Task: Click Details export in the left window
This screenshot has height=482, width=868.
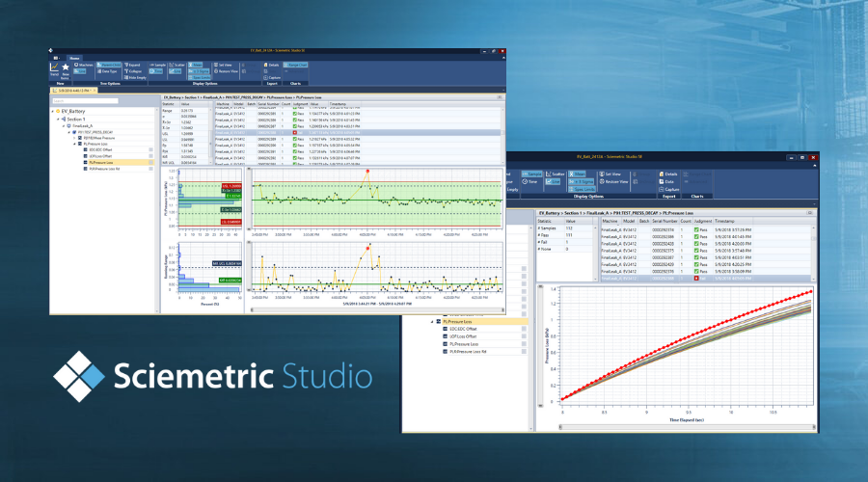Action: pyautogui.click(x=272, y=64)
